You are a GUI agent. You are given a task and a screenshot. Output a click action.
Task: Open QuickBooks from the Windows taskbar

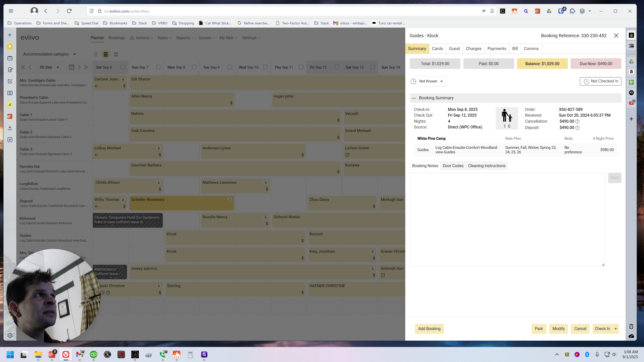tap(94, 354)
